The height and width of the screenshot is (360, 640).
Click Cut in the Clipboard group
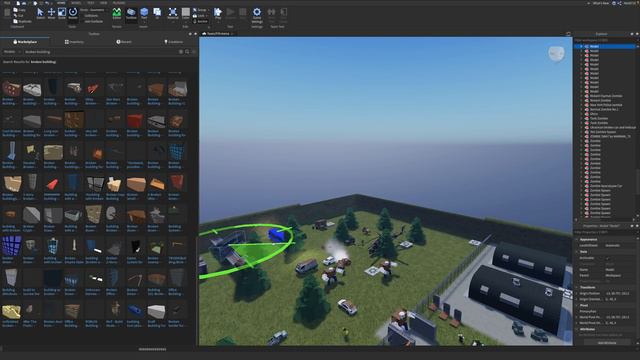click(x=18, y=16)
